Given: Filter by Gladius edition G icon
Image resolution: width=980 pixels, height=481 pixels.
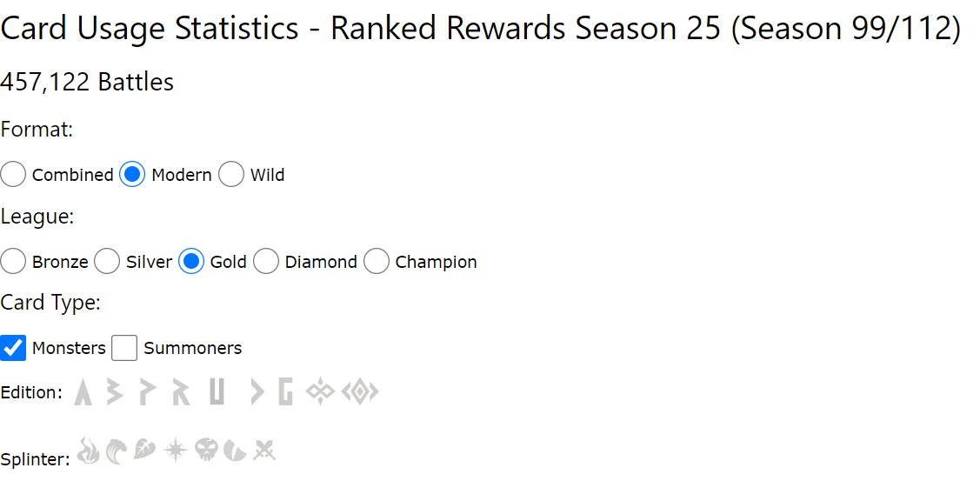Looking at the screenshot, I should (x=285, y=392).
